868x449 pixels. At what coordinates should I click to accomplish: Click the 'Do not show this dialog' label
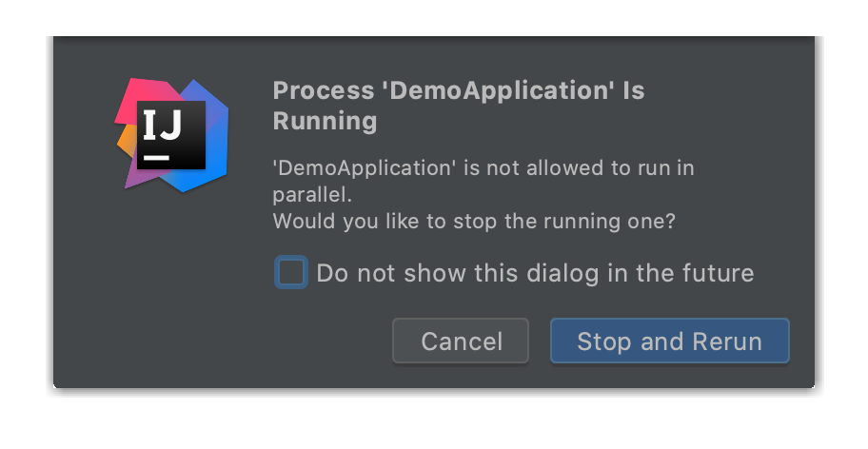tap(535, 274)
